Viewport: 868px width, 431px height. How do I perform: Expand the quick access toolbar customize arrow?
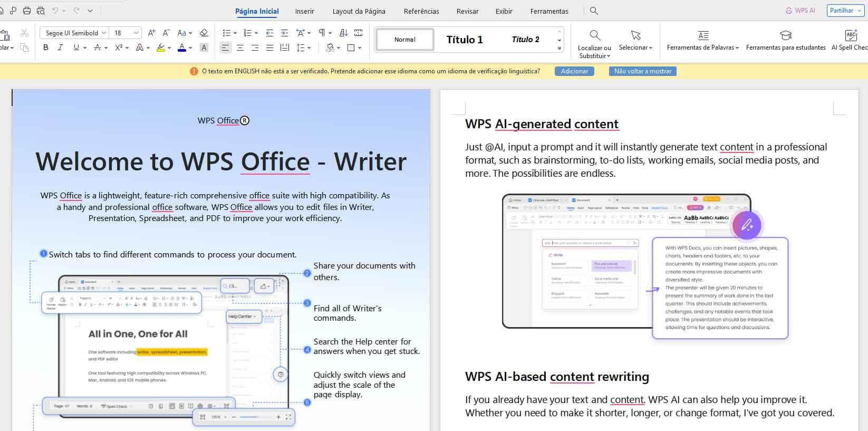(x=90, y=11)
